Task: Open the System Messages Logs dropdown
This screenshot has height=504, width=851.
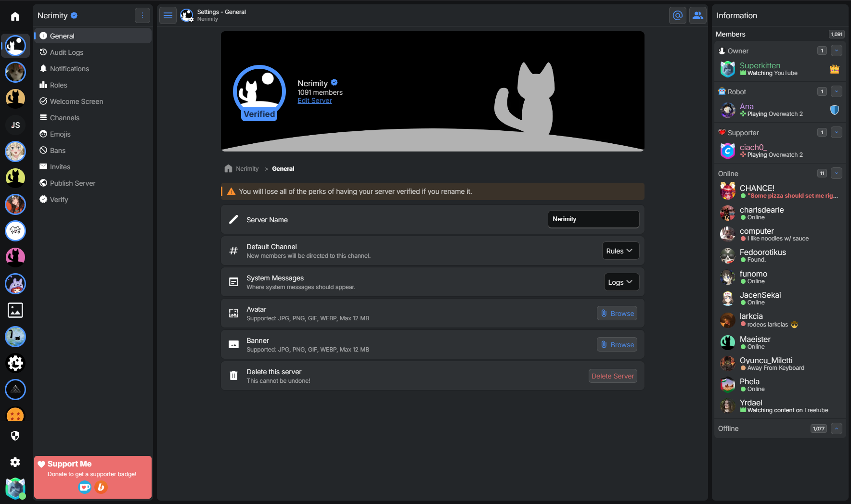Action: (x=621, y=282)
